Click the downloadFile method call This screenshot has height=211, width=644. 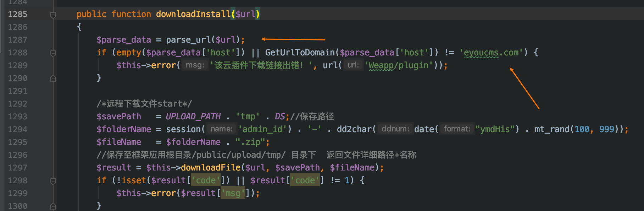[211, 168]
